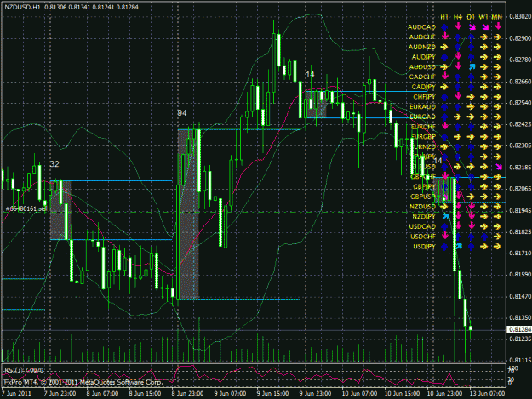Screen dimensions: 532x399
Task: Click the RSI(3) indicator label
Action: 24,370
